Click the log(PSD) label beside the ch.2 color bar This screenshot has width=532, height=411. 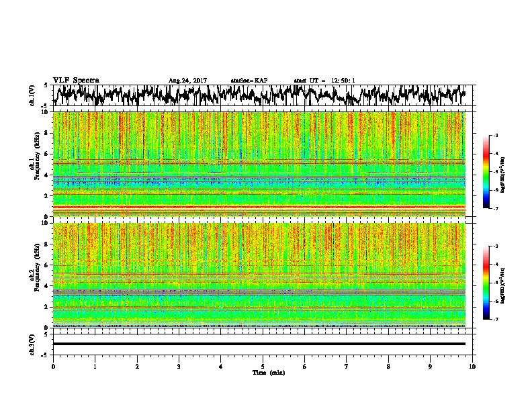click(x=502, y=285)
